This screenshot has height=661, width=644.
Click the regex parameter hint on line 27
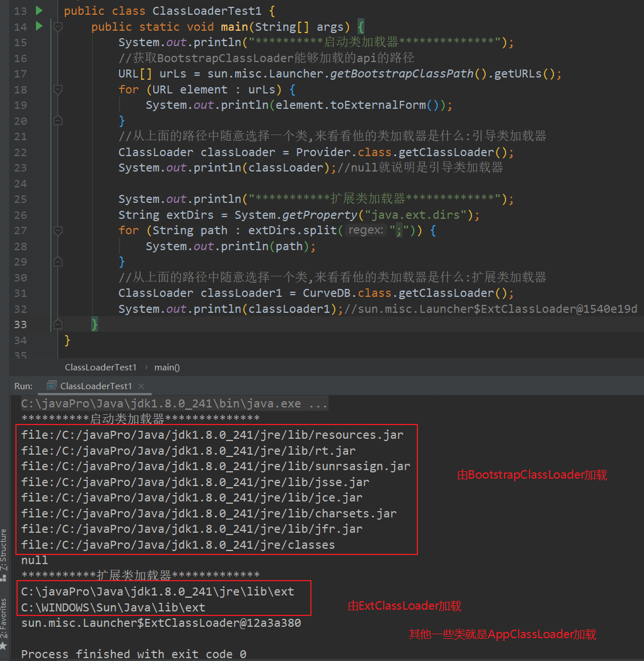point(366,230)
